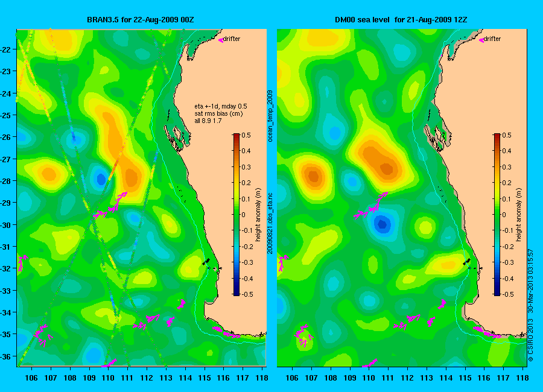The width and height of the screenshot is (543, 392).
Task: Click the 0 tick on the BRAN3.5 colorbar
Action: click(x=243, y=215)
